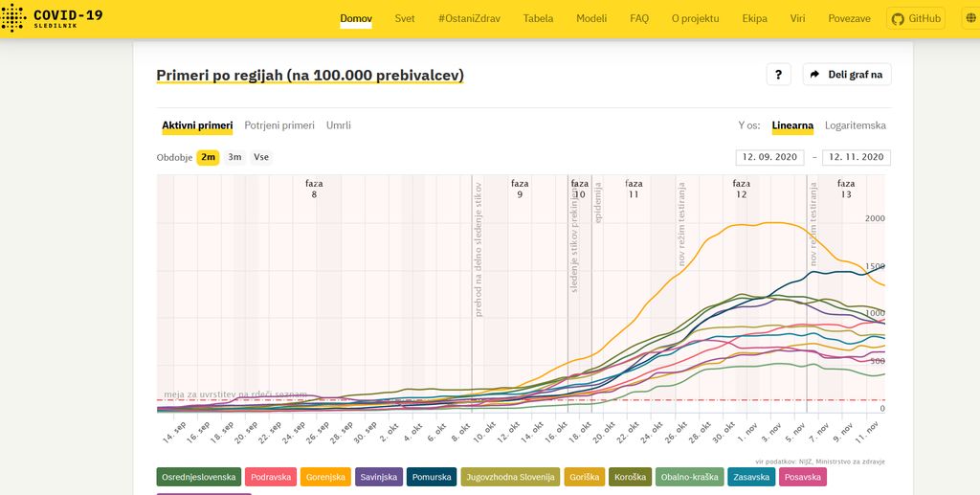980x495 pixels.
Task: Open the GitHub link in header
Action: [x=916, y=18]
